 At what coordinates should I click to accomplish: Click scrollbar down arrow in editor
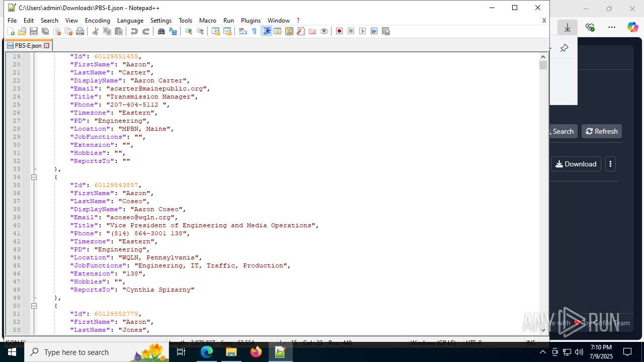pos(543,330)
